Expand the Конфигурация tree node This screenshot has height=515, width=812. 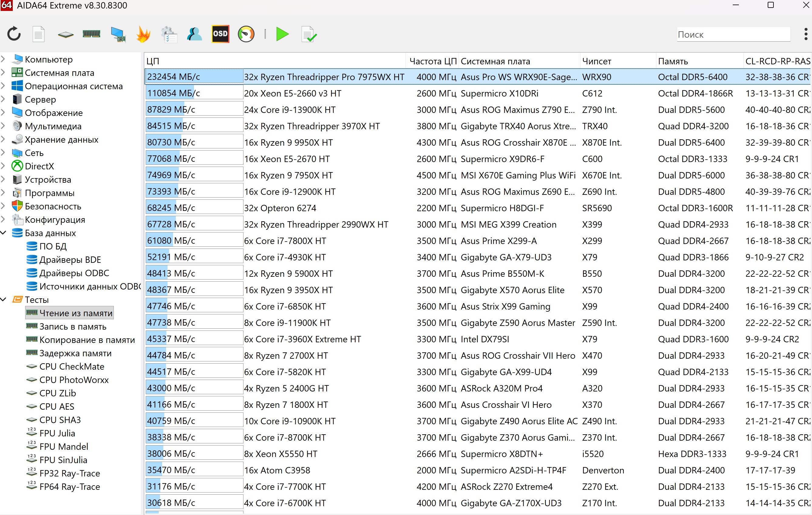[x=3, y=219]
